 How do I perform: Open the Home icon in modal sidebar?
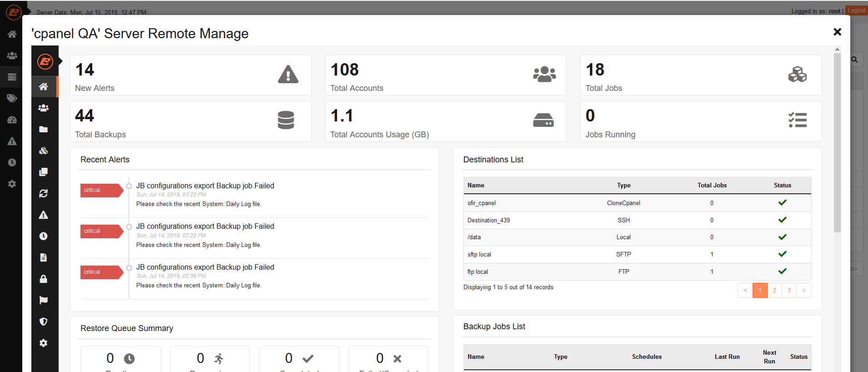click(x=44, y=86)
